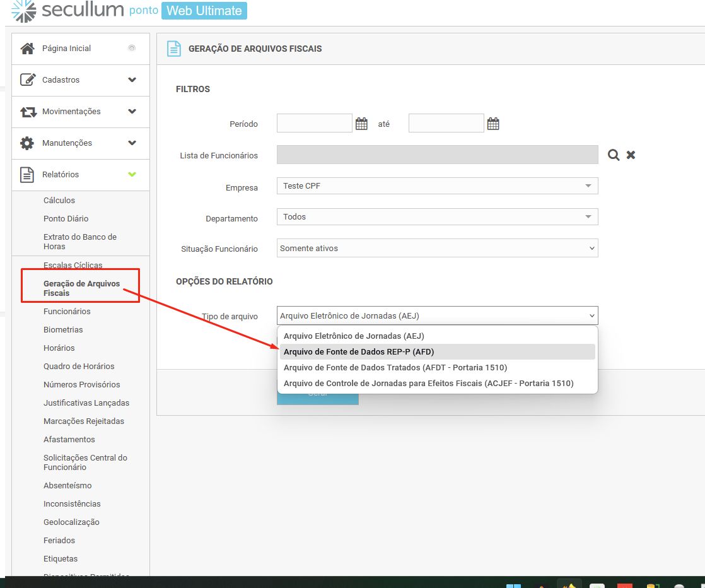Open the Ponto Diário report

pyautogui.click(x=66, y=219)
